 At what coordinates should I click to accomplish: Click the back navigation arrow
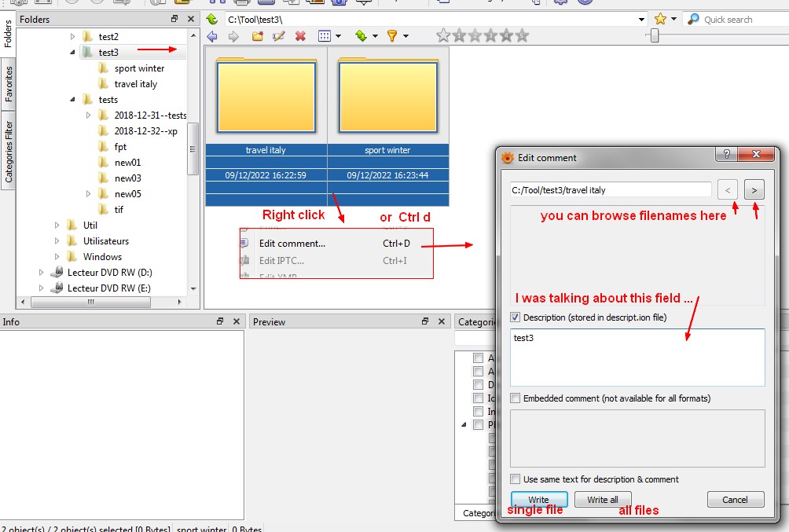click(x=212, y=36)
